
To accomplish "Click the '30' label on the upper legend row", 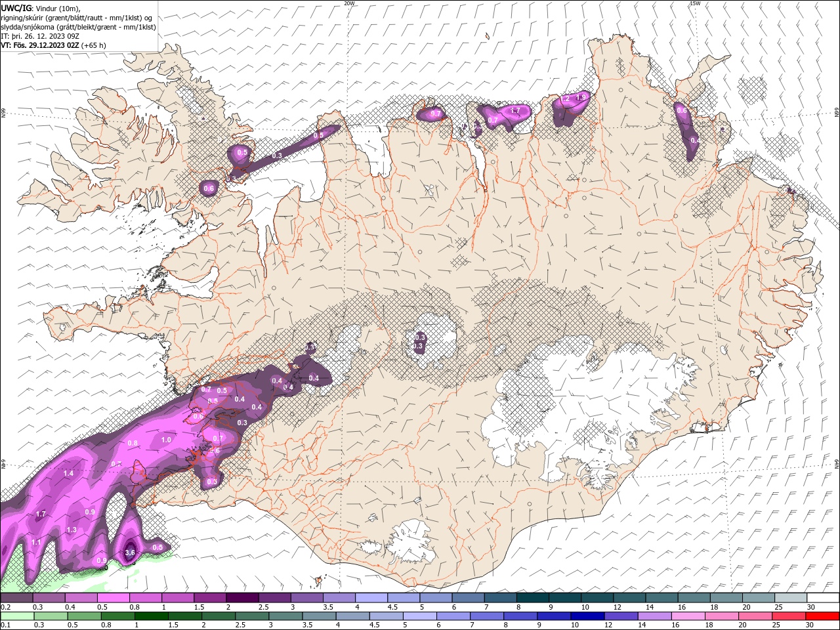I will click(811, 607).
